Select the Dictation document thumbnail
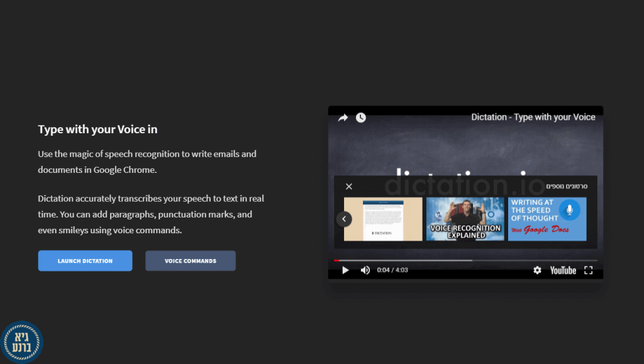644x364 pixels. tap(383, 219)
